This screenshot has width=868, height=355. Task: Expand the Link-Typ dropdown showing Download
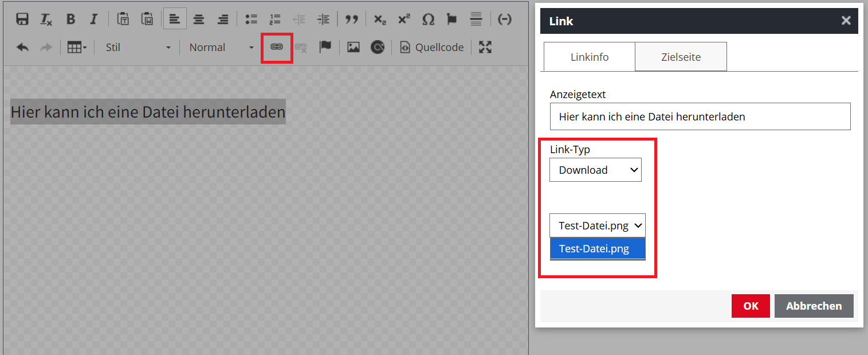click(x=595, y=170)
